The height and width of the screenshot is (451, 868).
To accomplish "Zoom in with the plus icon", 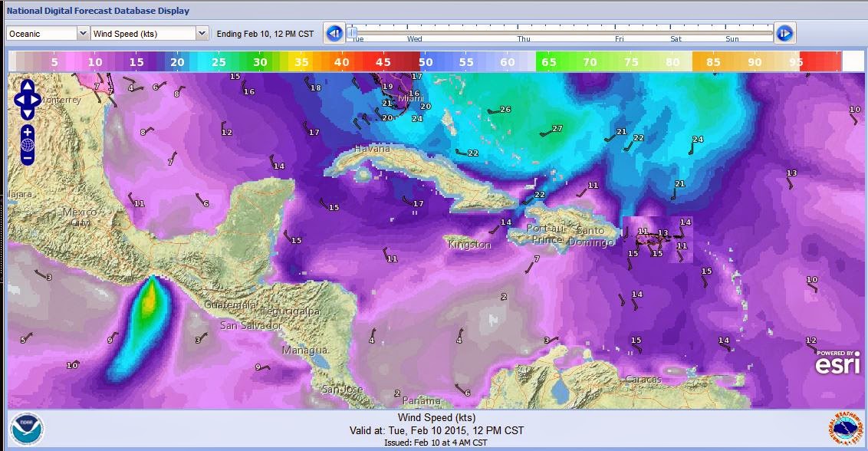I will [28, 131].
